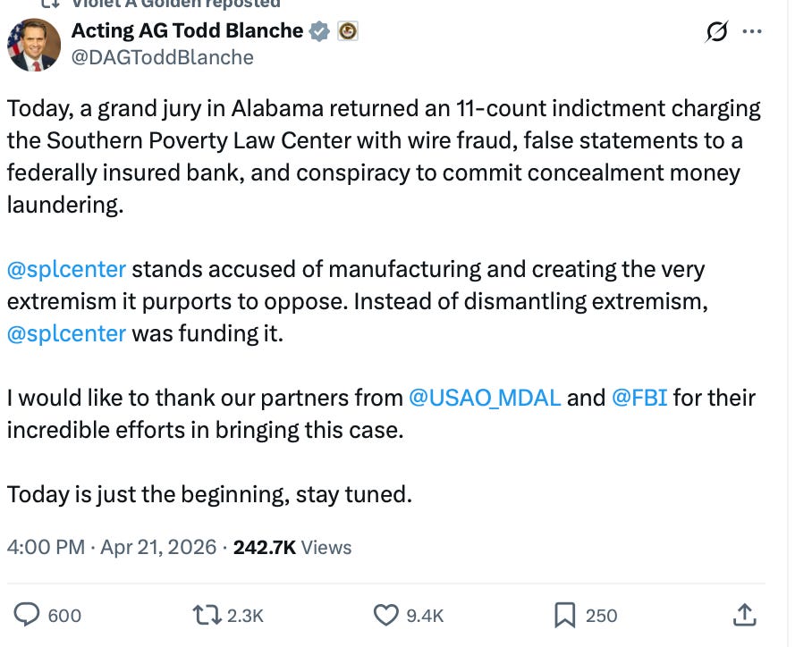This screenshot has width=812, height=647.
Task: Bookmark this post
Action: (x=565, y=615)
